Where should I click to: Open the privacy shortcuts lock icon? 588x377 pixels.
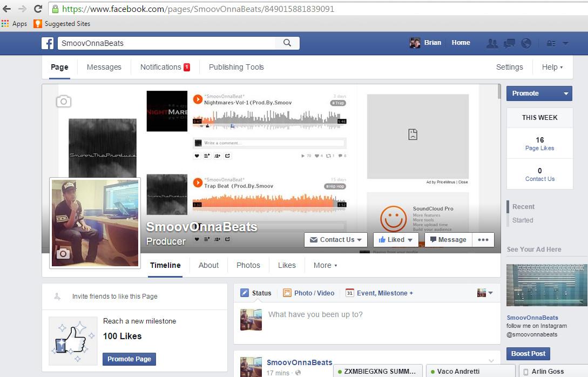click(551, 43)
